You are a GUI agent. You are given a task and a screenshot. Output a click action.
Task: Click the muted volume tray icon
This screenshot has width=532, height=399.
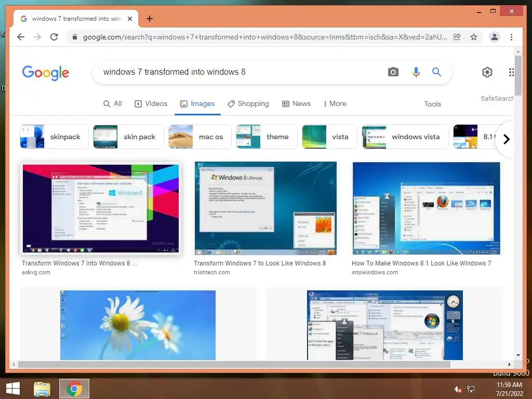pyautogui.click(x=458, y=389)
